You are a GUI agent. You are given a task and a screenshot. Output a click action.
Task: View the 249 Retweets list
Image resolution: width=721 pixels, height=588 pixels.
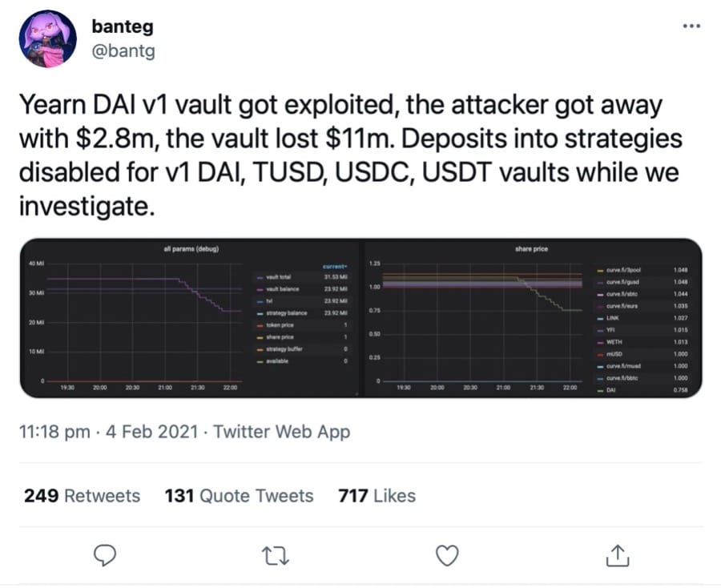[x=82, y=496]
